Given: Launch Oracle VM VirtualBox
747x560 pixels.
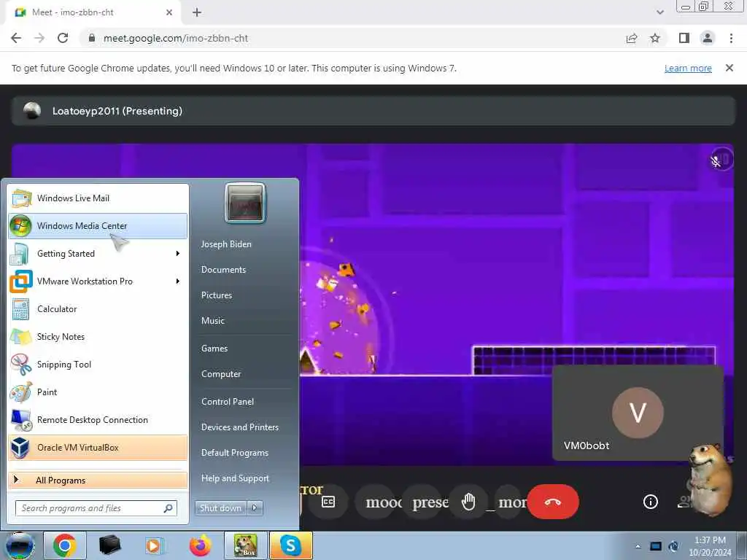Looking at the screenshot, I should [98, 447].
